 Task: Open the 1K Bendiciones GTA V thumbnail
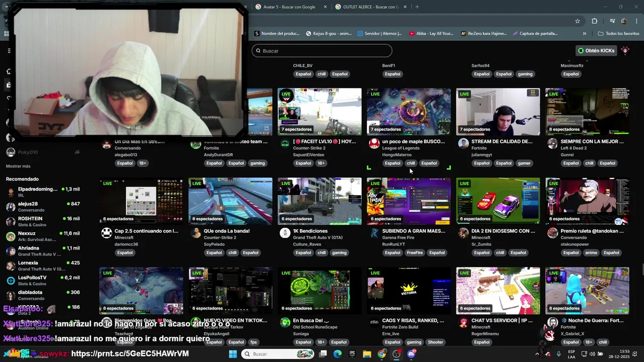pos(319,201)
